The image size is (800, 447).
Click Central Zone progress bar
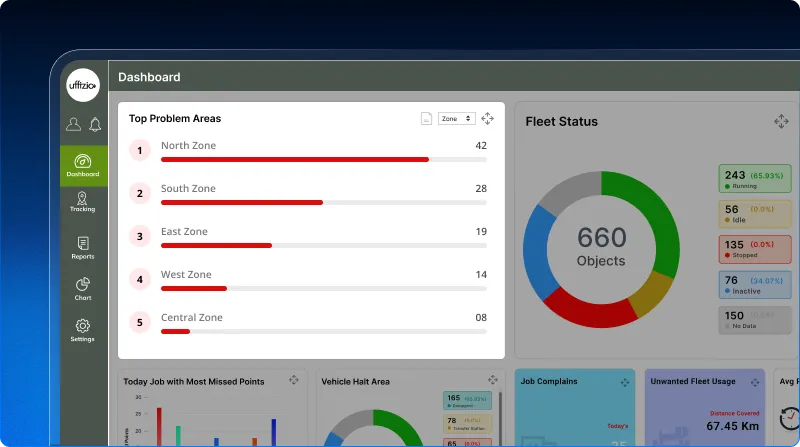point(323,332)
